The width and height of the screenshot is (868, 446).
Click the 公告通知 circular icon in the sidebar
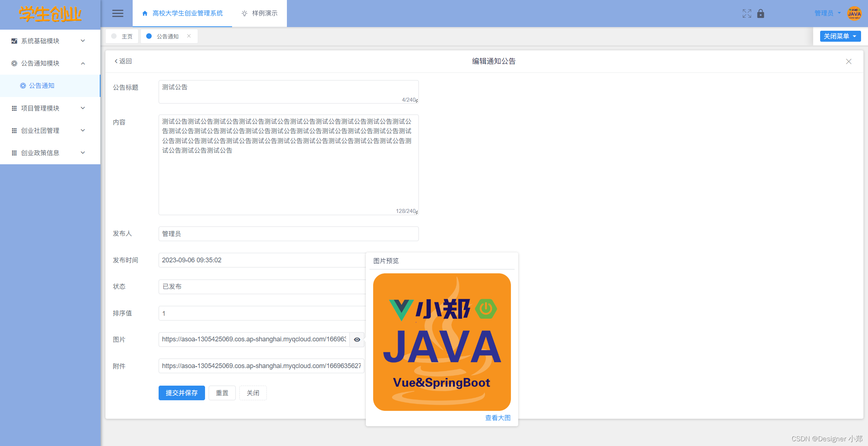(x=23, y=85)
